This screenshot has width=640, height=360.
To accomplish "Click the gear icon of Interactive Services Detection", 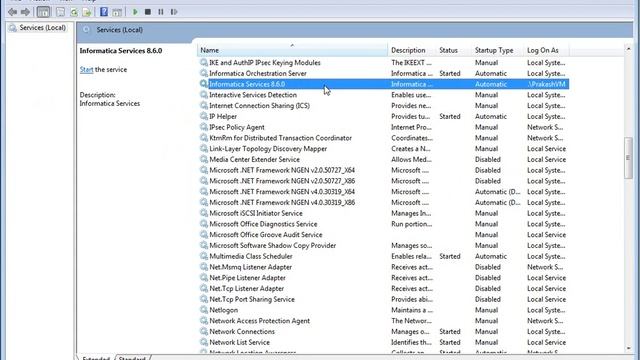I will point(204,95).
